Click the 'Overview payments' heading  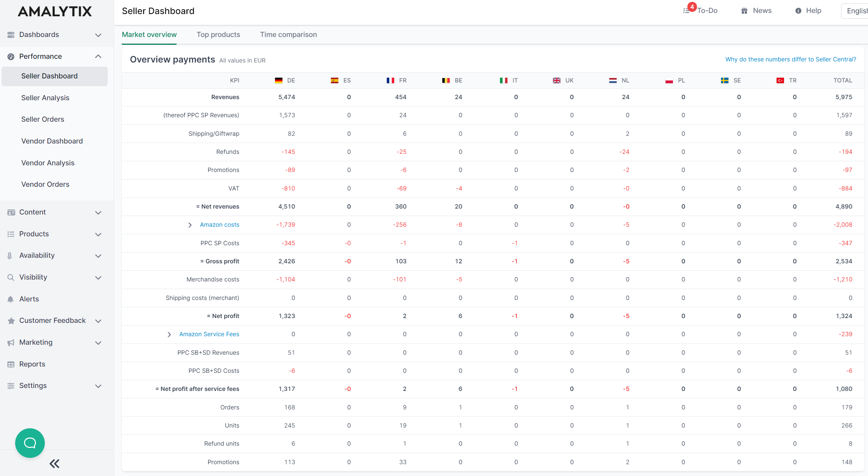pos(172,60)
